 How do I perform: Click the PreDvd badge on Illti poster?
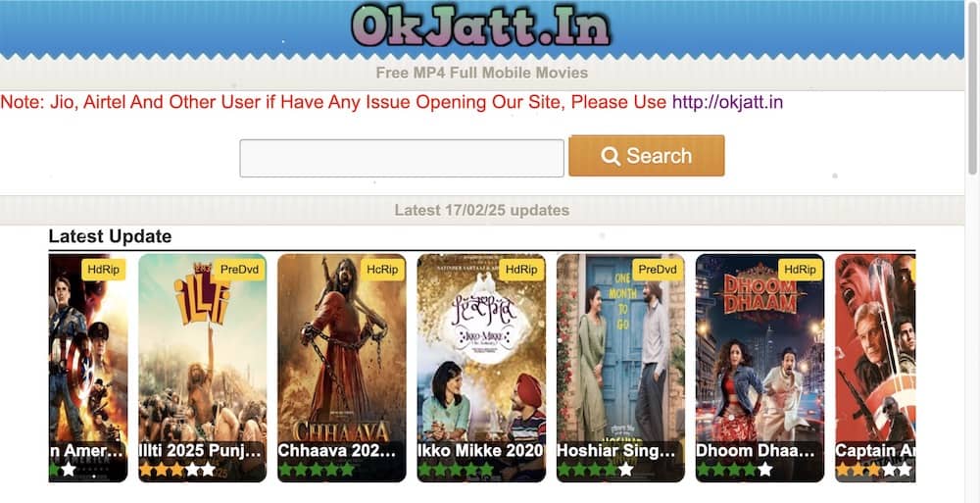[239, 270]
